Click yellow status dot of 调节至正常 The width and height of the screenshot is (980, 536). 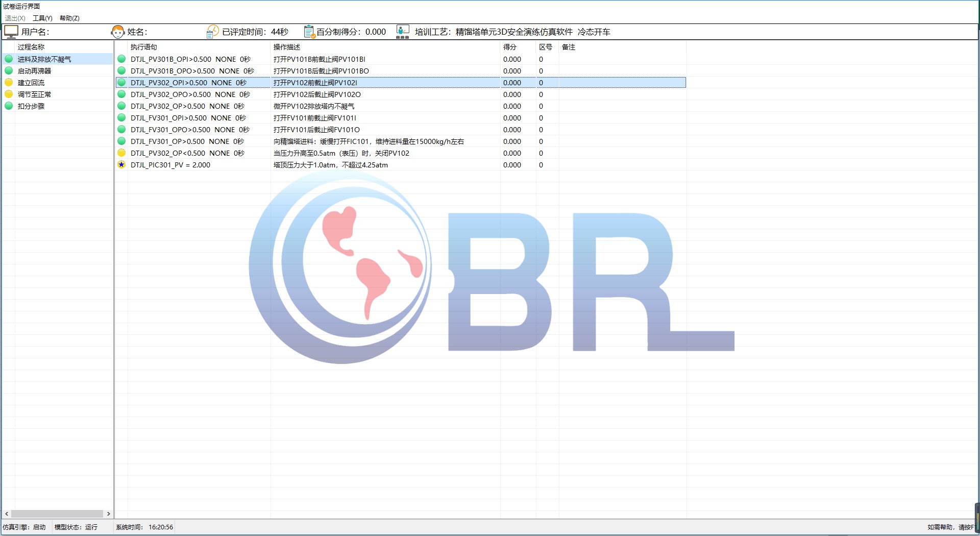point(9,94)
